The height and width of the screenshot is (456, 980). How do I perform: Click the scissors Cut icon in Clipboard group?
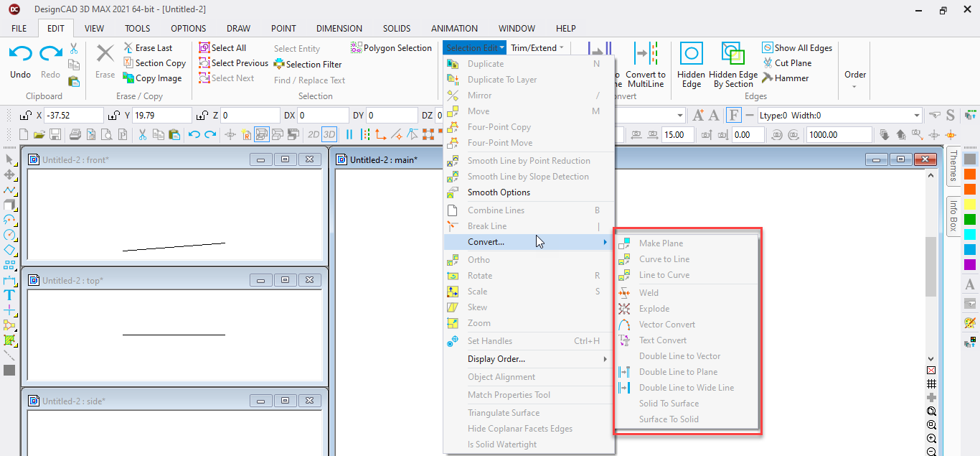73,49
